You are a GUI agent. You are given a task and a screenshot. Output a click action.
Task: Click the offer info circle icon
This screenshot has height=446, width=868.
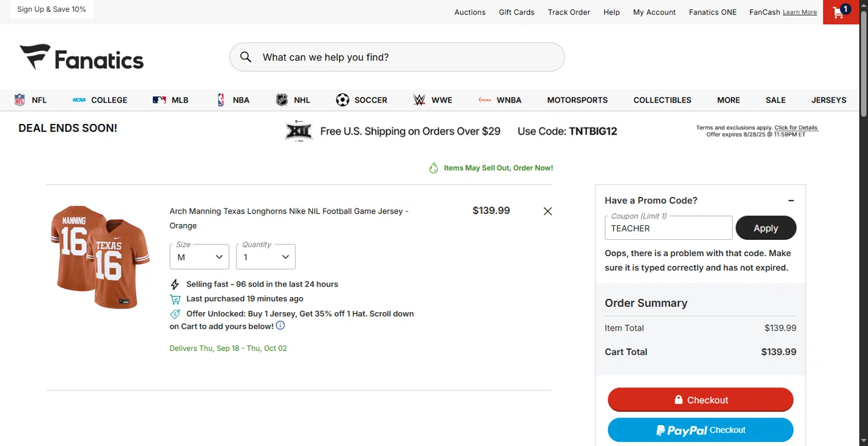pyautogui.click(x=280, y=326)
